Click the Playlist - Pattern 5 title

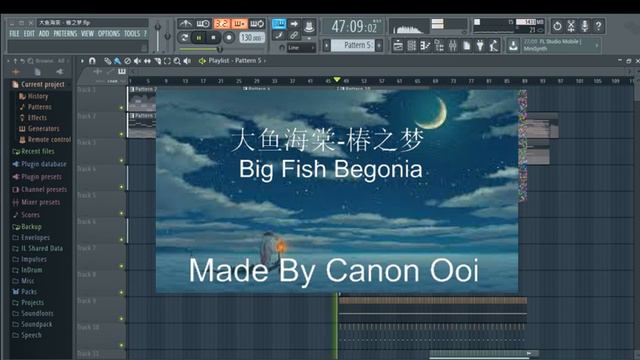(235, 60)
